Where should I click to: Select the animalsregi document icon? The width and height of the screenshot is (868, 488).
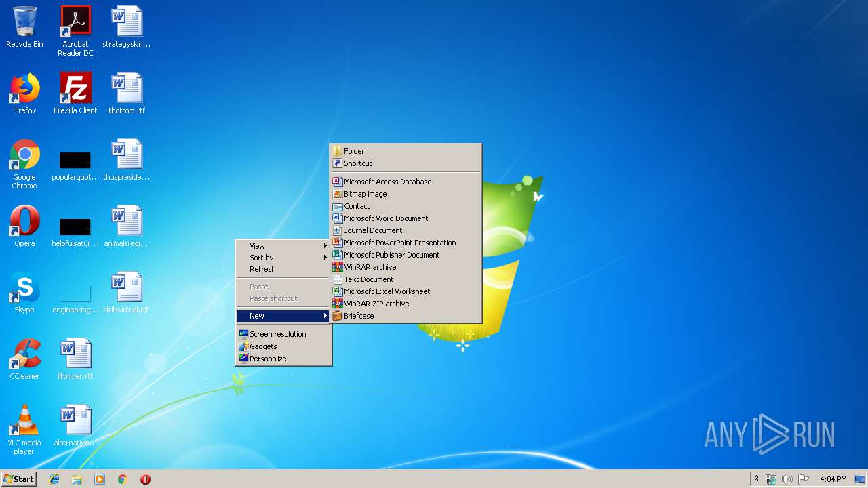click(x=126, y=226)
